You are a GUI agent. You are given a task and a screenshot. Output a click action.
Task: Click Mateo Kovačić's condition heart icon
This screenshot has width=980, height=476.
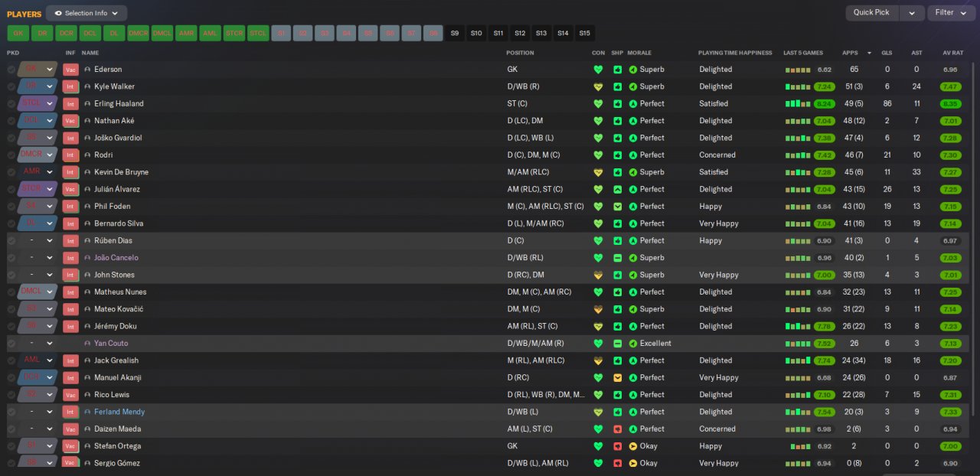tap(598, 309)
